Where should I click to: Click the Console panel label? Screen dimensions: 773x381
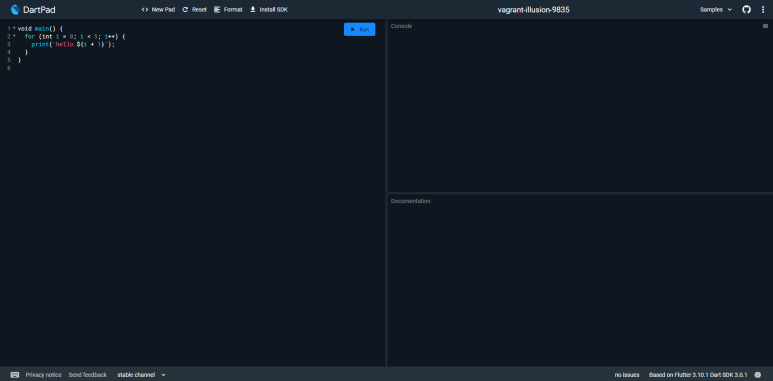coord(401,26)
